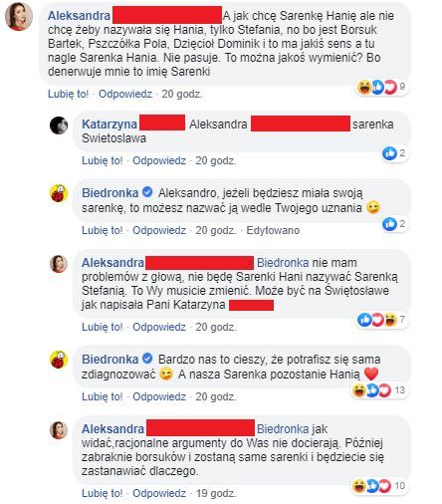Open the Katarzyna profile name link

[110, 125]
